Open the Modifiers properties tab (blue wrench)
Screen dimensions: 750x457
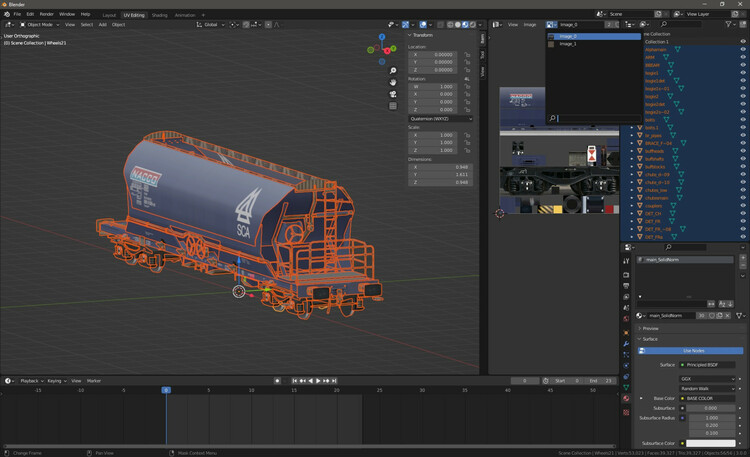(x=626, y=344)
